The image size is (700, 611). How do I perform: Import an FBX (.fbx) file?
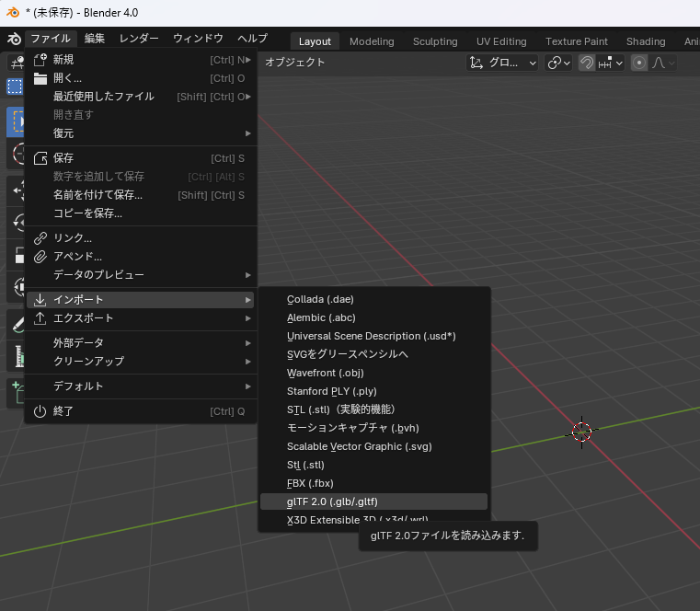373,483
